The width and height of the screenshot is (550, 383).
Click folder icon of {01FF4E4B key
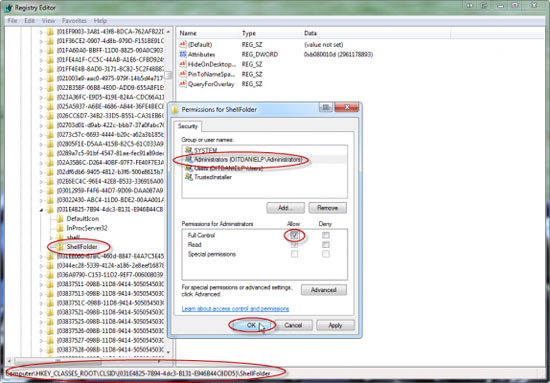coord(50,69)
